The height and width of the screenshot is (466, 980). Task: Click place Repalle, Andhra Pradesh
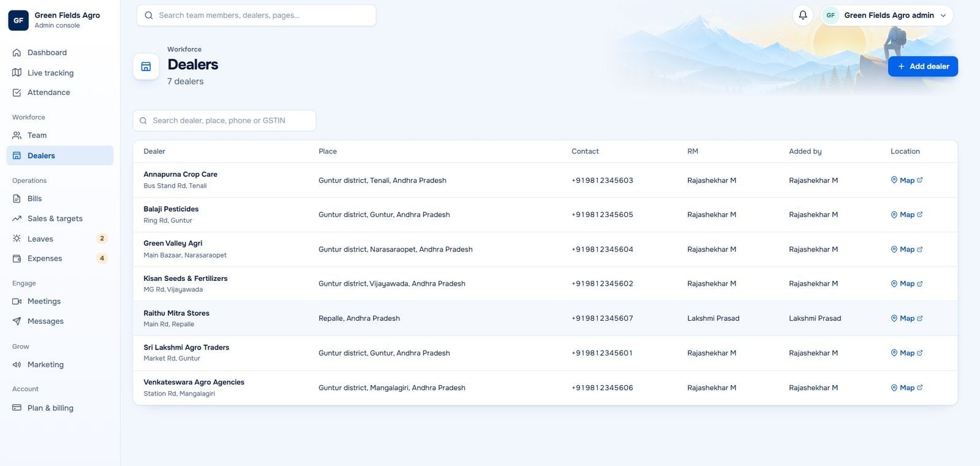click(359, 318)
